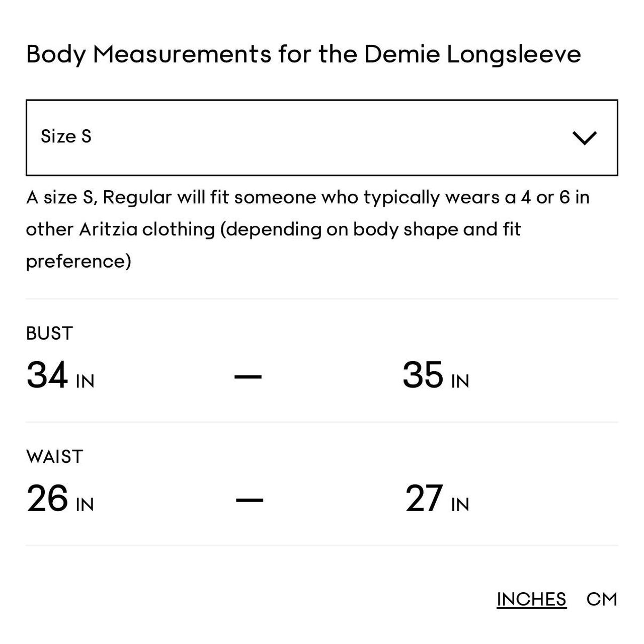
Task: Click the 35 IN bust maximum value
Action: (x=436, y=375)
